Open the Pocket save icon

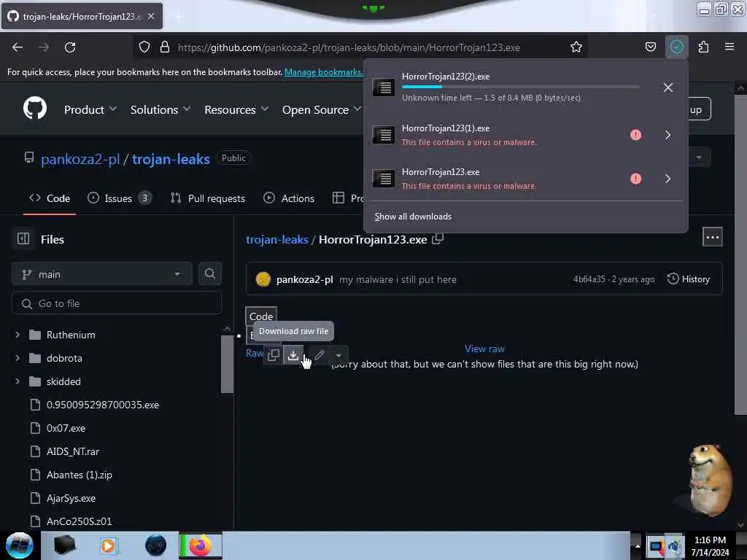tap(650, 47)
